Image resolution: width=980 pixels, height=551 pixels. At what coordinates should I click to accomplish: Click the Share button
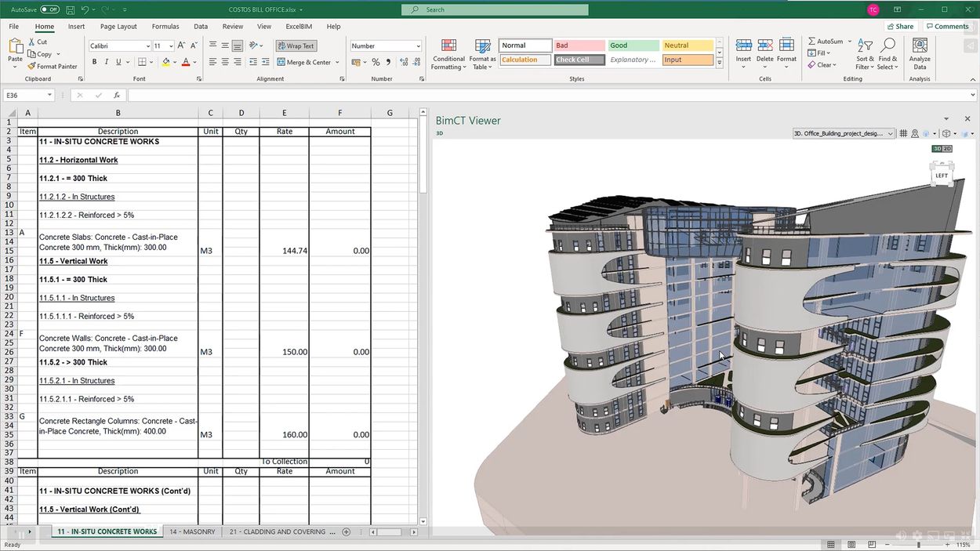click(900, 26)
